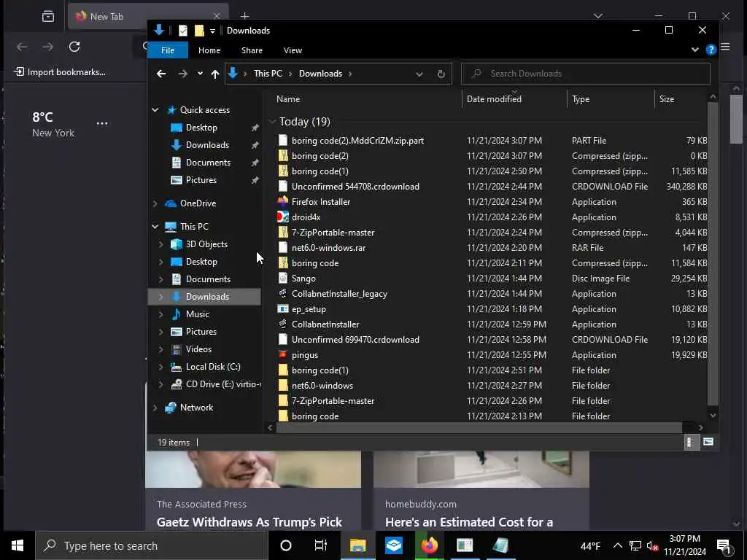
Task: Select the pingus application file
Action: [x=305, y=355]
